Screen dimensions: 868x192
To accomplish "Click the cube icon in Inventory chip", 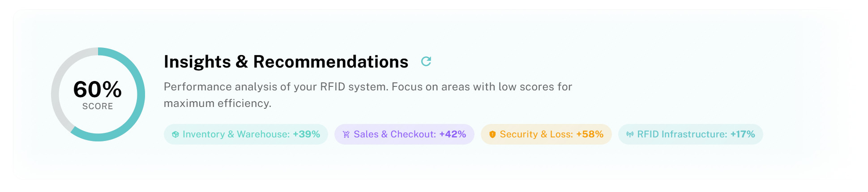I will click(175, 134).
